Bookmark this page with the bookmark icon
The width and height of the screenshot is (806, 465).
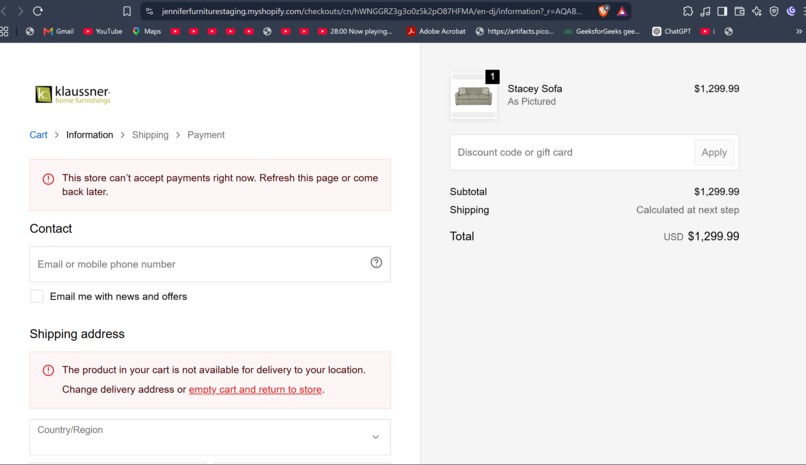[x=126, y=11]
